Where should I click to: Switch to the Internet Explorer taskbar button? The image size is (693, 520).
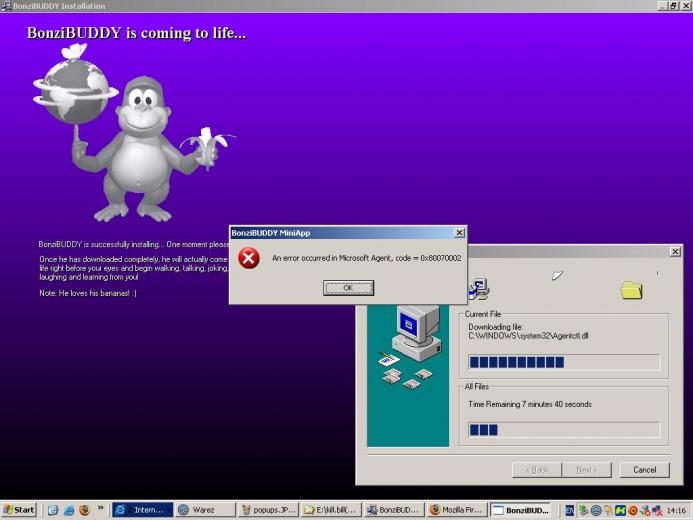tap(142, 510)
